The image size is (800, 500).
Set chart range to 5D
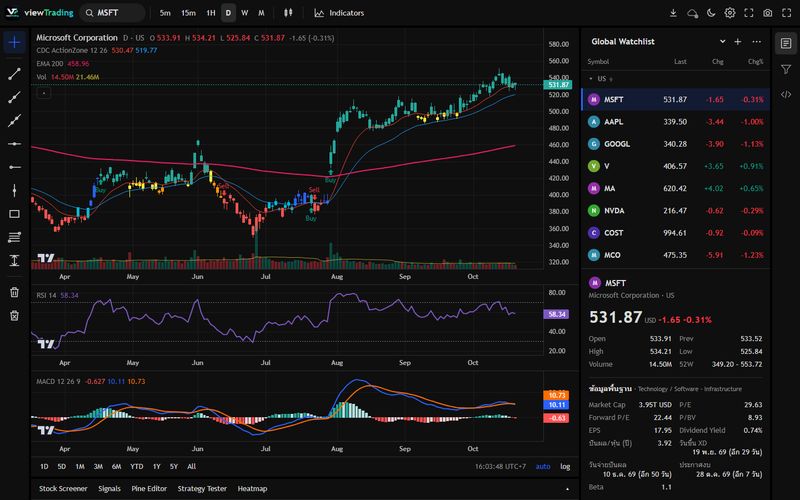[62, 466]
